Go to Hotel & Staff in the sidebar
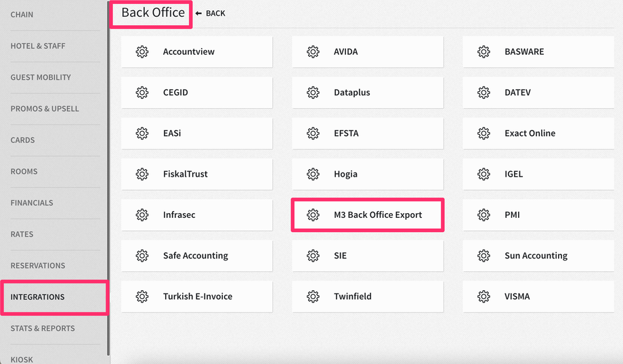This screenshot has height=364, width=623. [38, 46]
